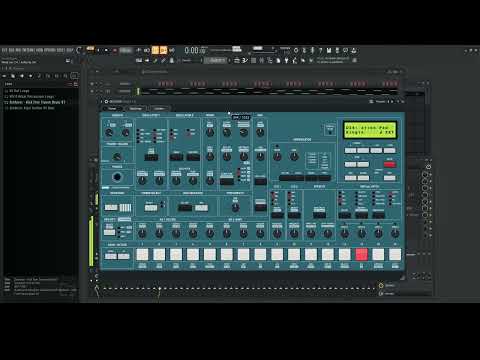The width and height of the screenshot is (480, 360).
Task: Open the plugin window options arrow
Action: tap(102, 101)
